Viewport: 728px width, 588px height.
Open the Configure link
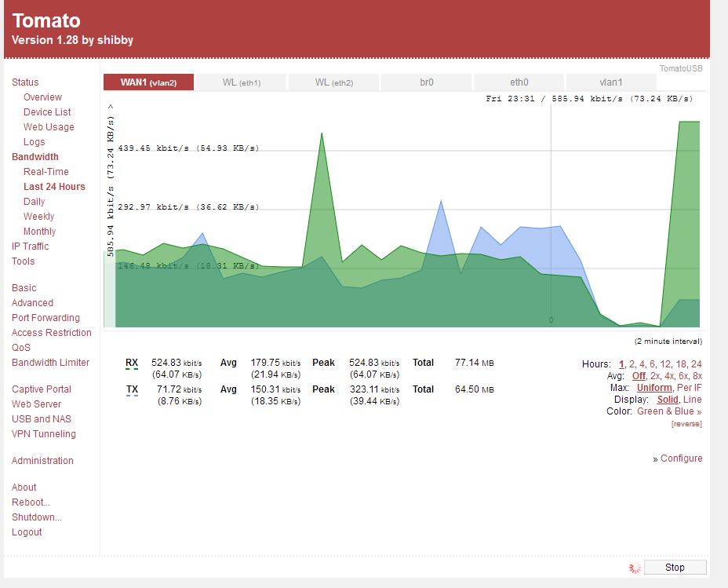681,458
